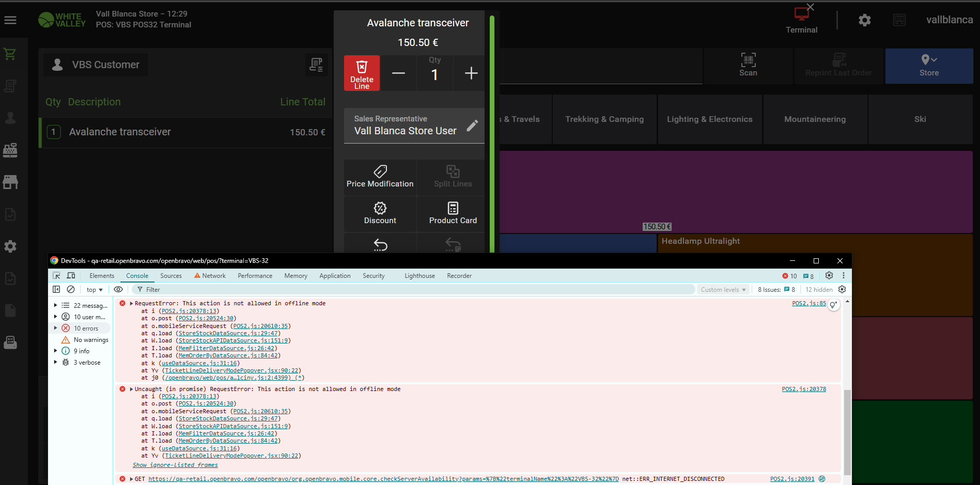Open Price Modification
Image resolution: width=980 pixels, height=485 pixels.
(380, 177)
